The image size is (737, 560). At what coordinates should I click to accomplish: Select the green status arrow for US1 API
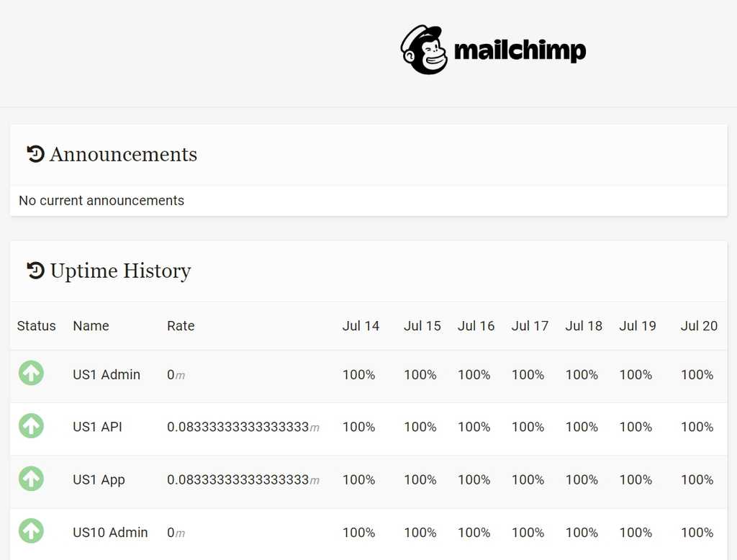31,425
